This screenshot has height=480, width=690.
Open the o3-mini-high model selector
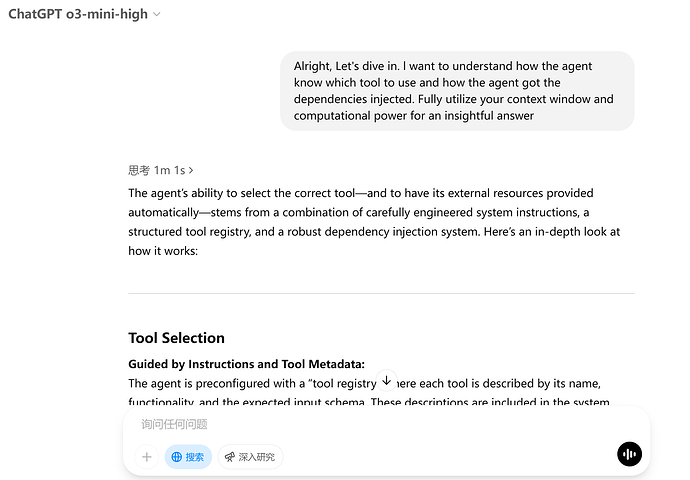click(x=84, y=14)
